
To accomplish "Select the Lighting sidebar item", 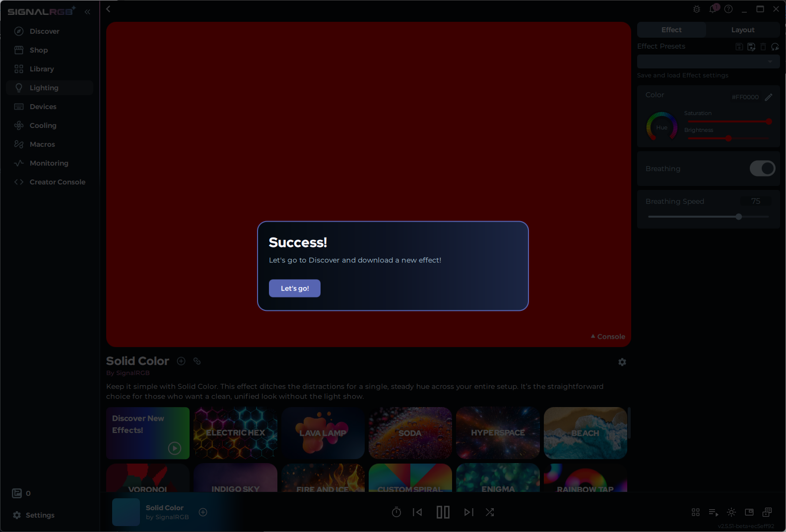I will pyautogui.click(x=49, y=88).
